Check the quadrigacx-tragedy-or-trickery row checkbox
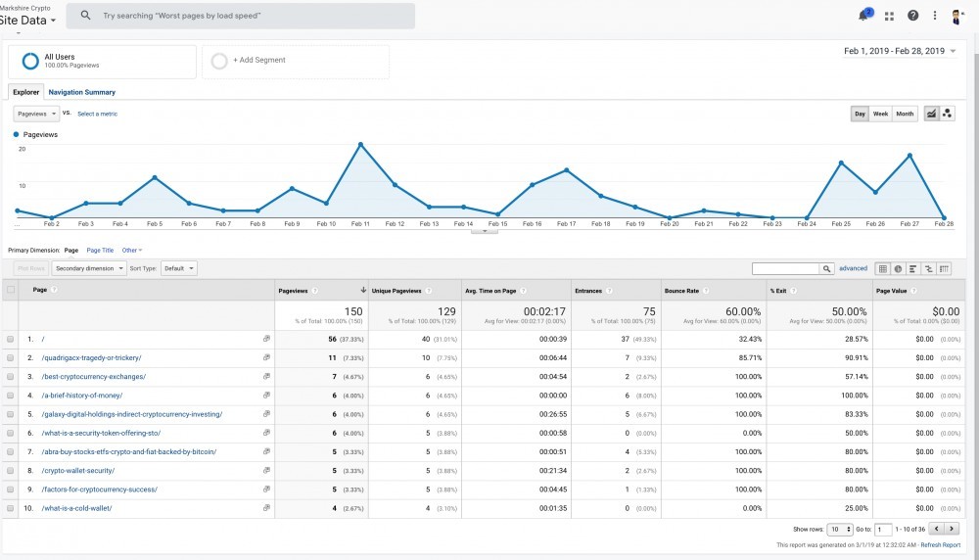This screenshot has height=560, width=979. tap(11, 357)
